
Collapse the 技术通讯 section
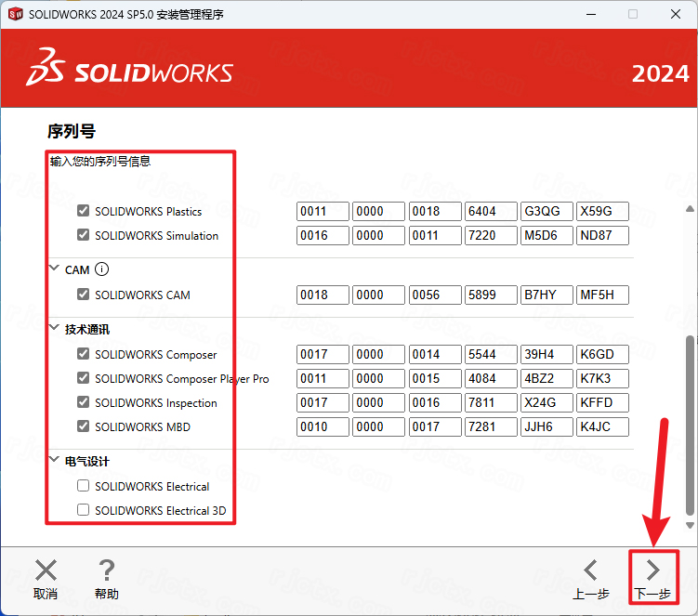tap(53, 330)
